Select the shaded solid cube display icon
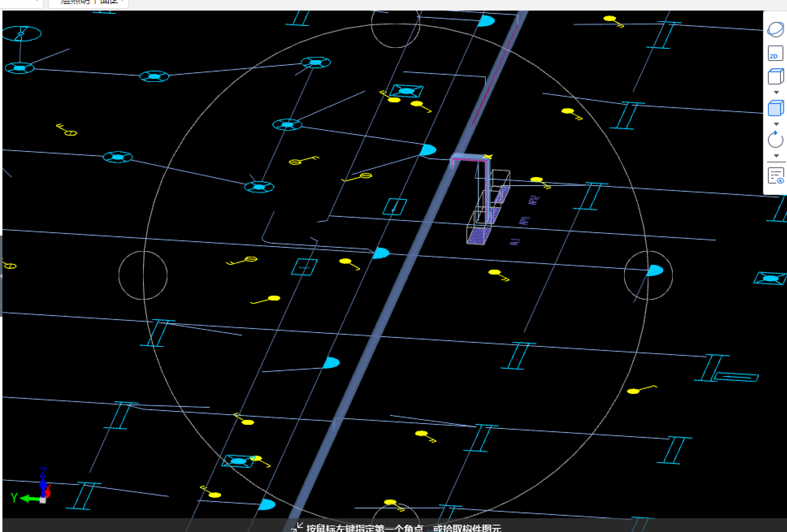This screenshot has width=787, height=532. tap(775, 108)
